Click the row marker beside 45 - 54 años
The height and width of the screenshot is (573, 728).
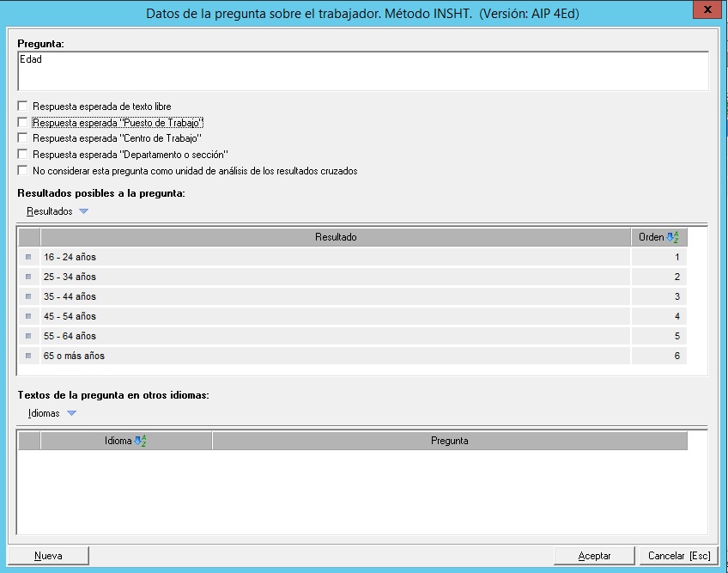(x=28, y=316)
